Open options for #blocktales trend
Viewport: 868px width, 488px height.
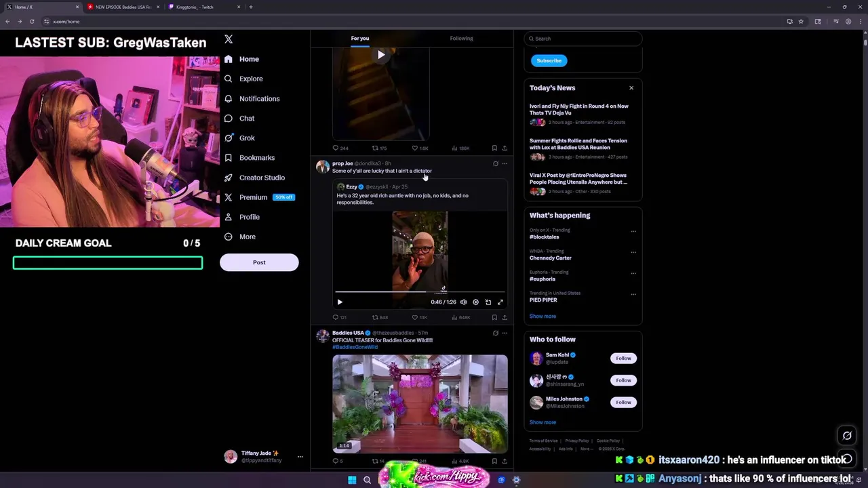point(633,231)
